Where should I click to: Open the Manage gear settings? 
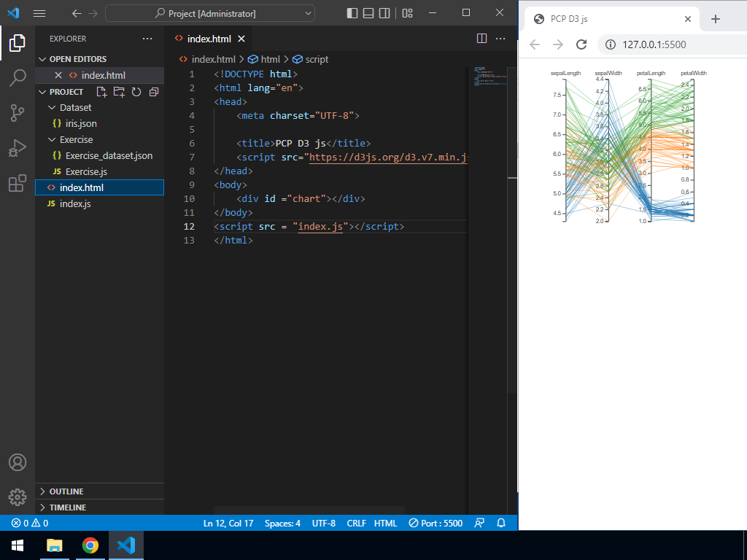[18, 497]
